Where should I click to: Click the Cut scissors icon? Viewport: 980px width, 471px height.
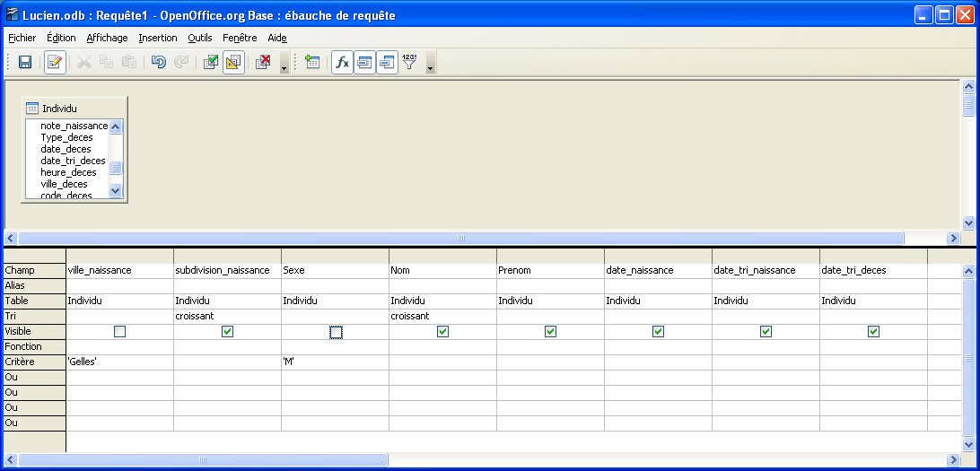pos(83,63)
